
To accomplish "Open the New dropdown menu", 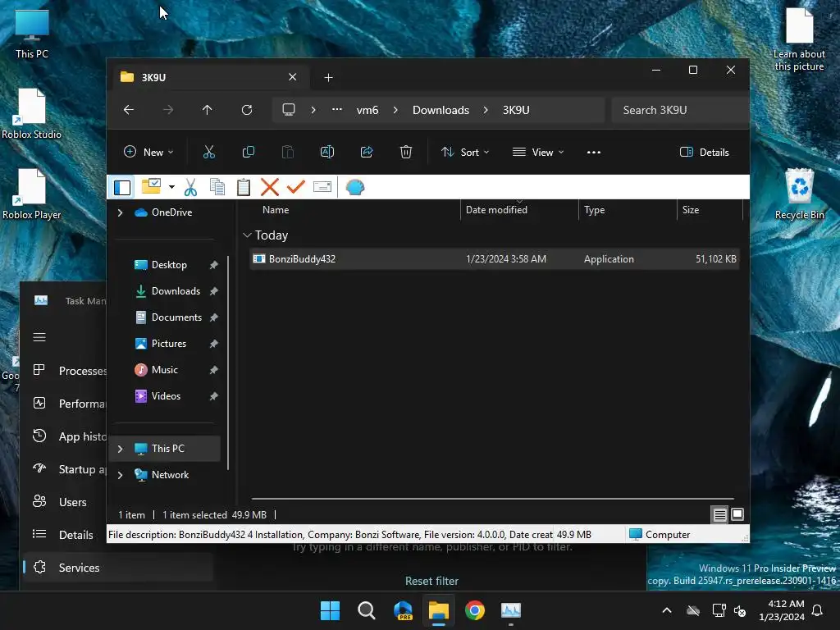I will [x=148, y=152].
